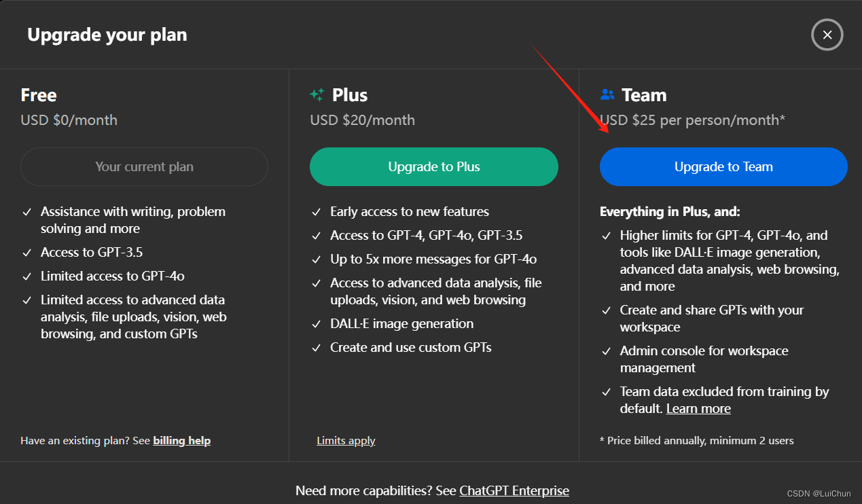Screen dimensions: 862x504
Task: Click Team data excluded from training text
Action: (725, 400)
